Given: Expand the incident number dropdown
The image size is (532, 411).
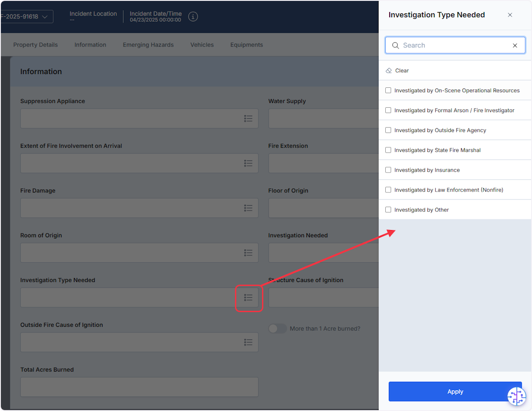Looking at the screenshot, I should pos(27,17).
